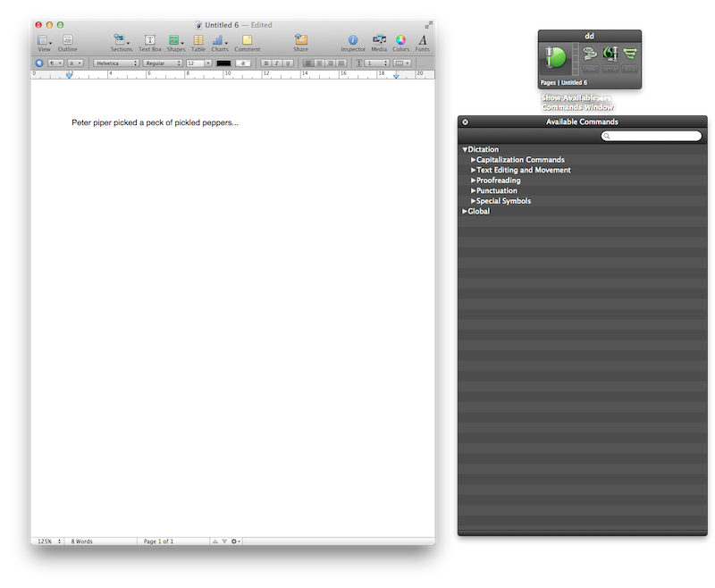
Task: Align text left
Action: click(x=308, y=63)
